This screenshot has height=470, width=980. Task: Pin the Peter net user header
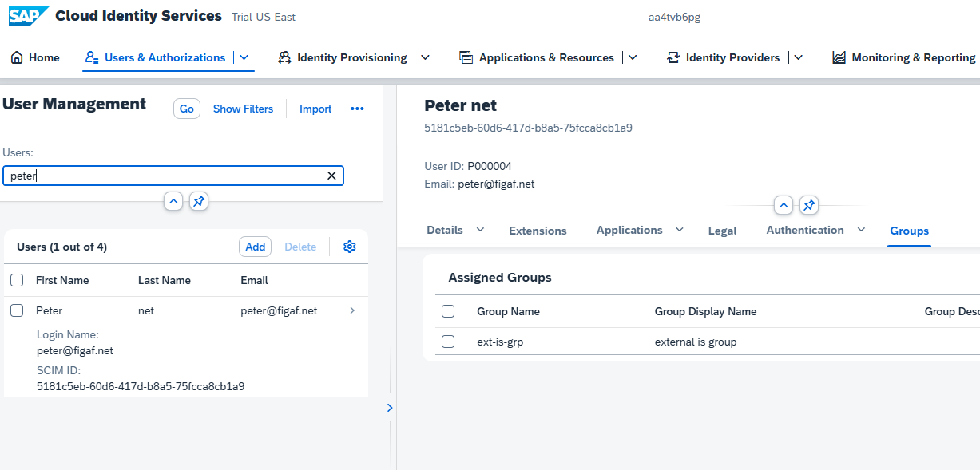point(809,206)
